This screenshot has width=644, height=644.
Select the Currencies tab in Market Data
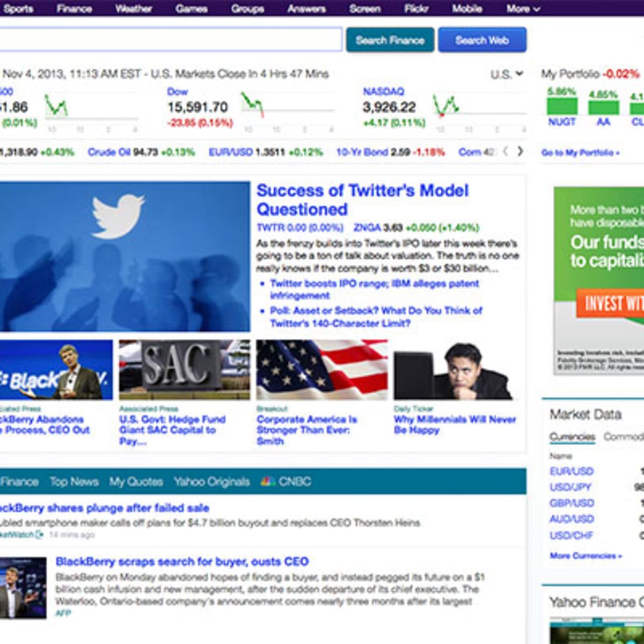click(x=572, y=437)
